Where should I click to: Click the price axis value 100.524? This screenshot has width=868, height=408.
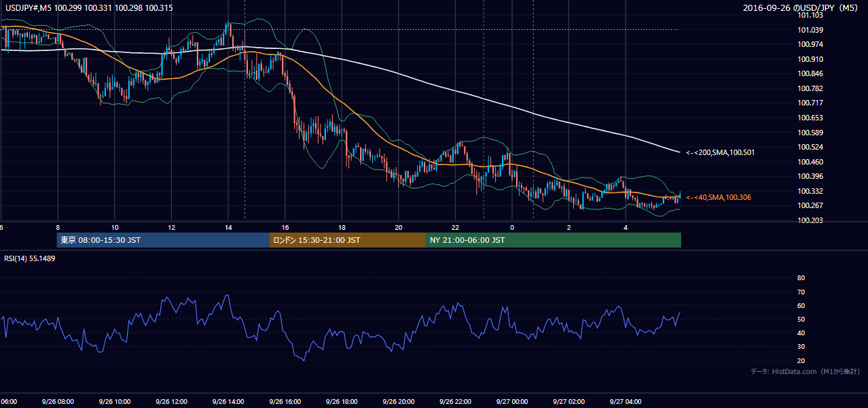[810, 147]
